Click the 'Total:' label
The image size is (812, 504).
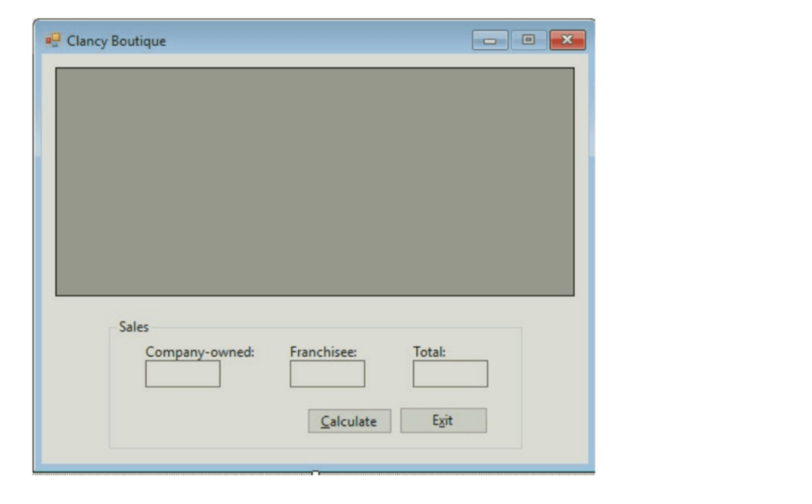click(429, 352)
